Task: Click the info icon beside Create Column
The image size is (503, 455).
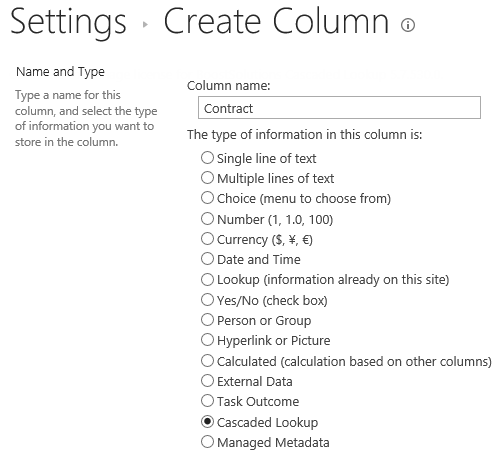Action: 408,25
